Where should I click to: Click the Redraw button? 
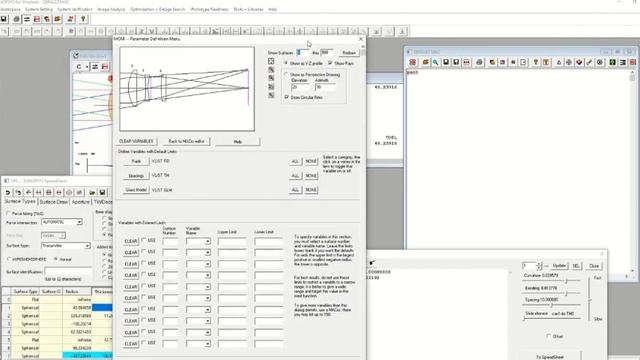click(349, 53)
